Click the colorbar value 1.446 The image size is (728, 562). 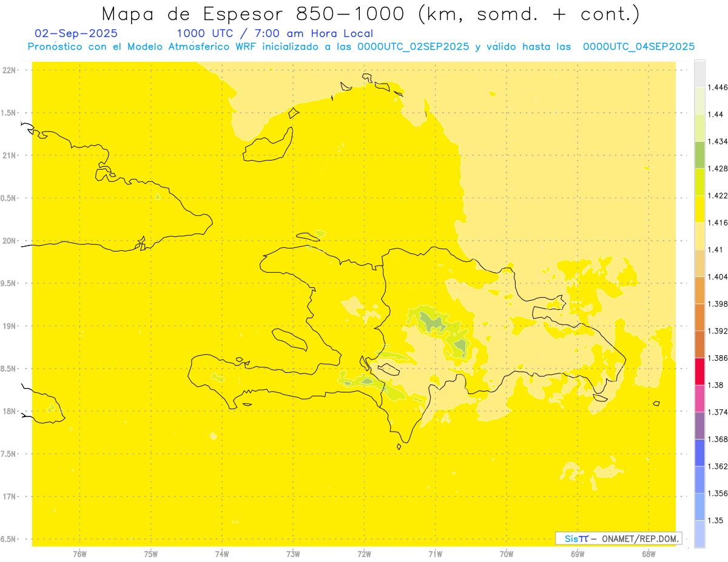pyautogui.click(x=719, y=87)
